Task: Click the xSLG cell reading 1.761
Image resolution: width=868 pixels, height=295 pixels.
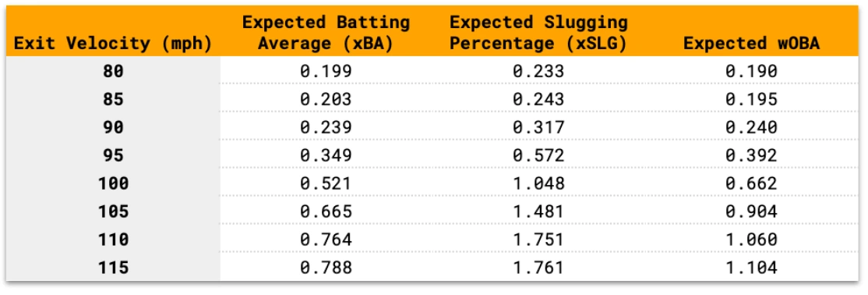Action: [538, 268]
